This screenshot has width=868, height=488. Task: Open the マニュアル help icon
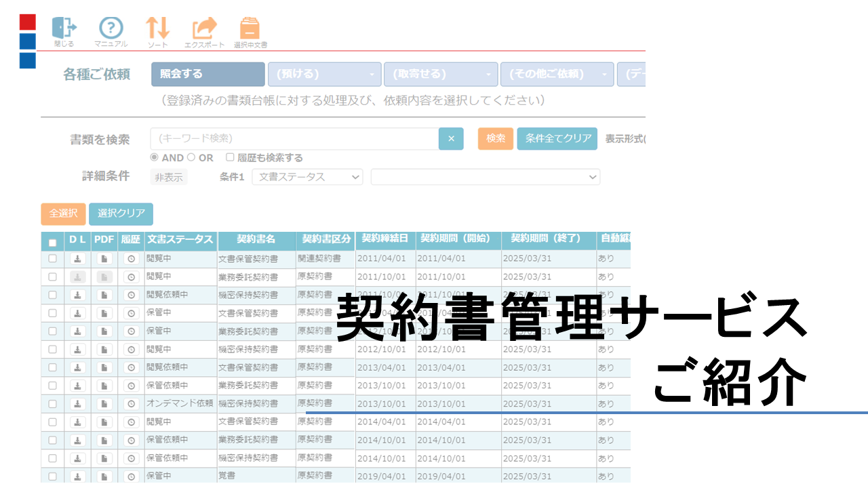coord(111,28)
